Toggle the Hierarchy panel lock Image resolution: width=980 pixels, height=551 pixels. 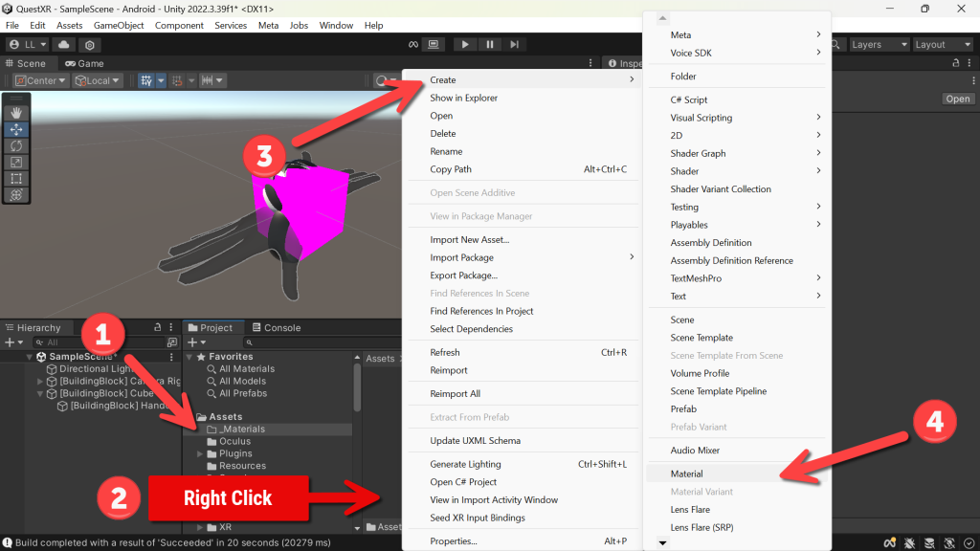tap(158, 327)
